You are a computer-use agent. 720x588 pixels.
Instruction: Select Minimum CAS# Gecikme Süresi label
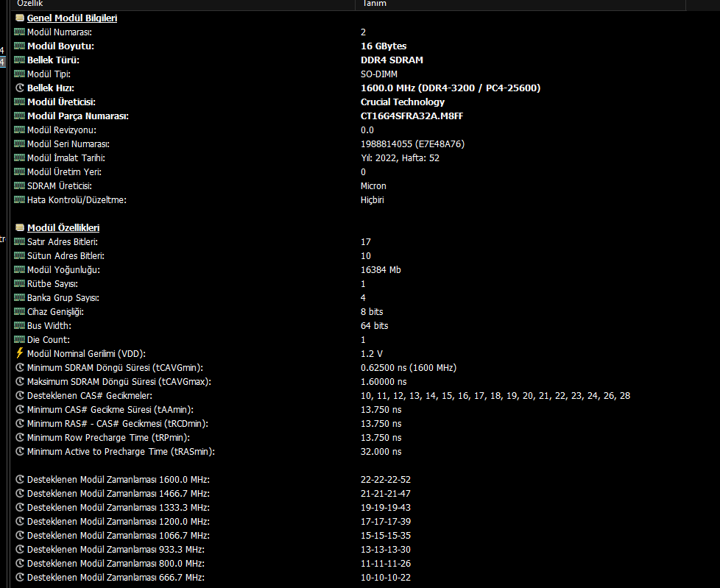(110, 409)
